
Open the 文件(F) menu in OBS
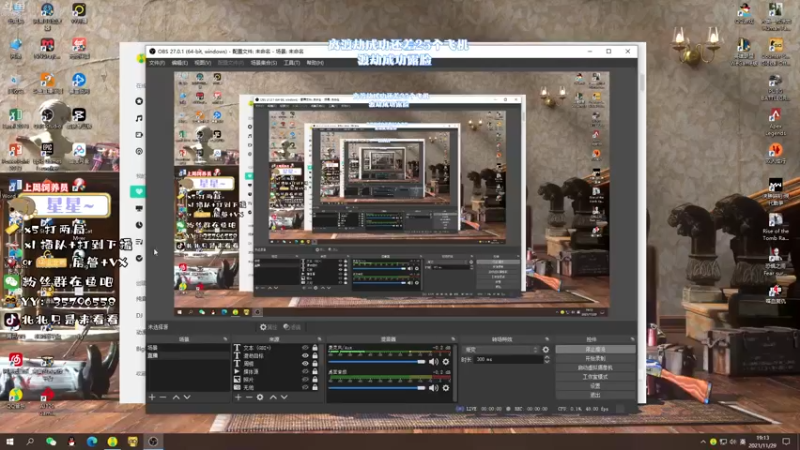coord(157,63)
